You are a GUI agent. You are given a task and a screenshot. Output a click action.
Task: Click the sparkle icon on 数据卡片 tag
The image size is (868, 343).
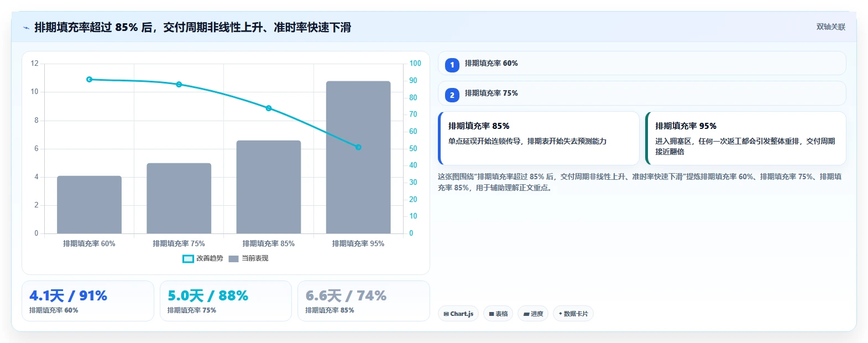560,314
